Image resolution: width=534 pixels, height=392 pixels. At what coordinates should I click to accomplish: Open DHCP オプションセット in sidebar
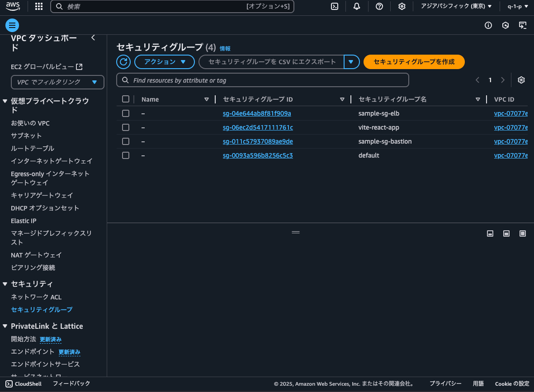click(45, 208)
